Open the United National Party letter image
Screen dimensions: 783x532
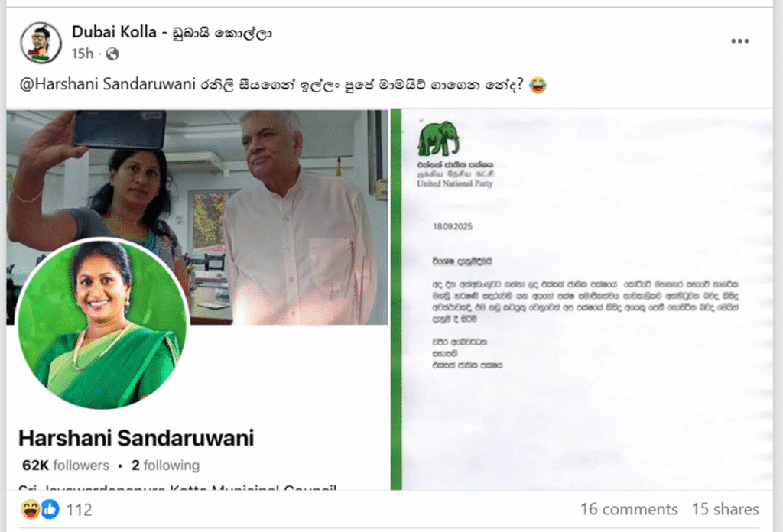582,300
